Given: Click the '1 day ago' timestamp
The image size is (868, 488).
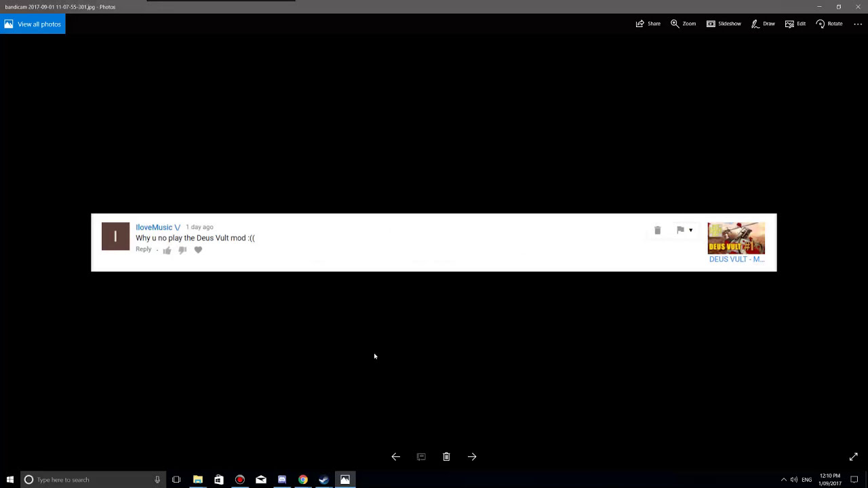Looking at the screenshot, I should pyautogui.click(x=199, y=227).
